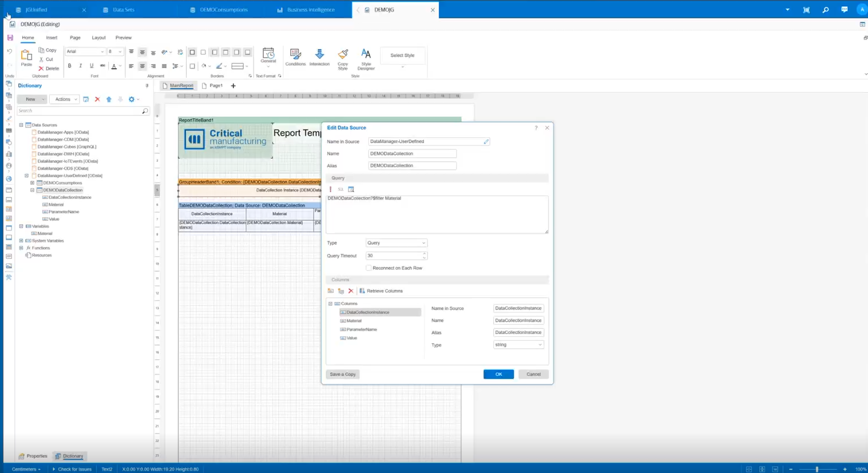This screenshot has height=473, width=868.
Task: Click Copy in the Clipboard group
Action: tap(47, 50)
